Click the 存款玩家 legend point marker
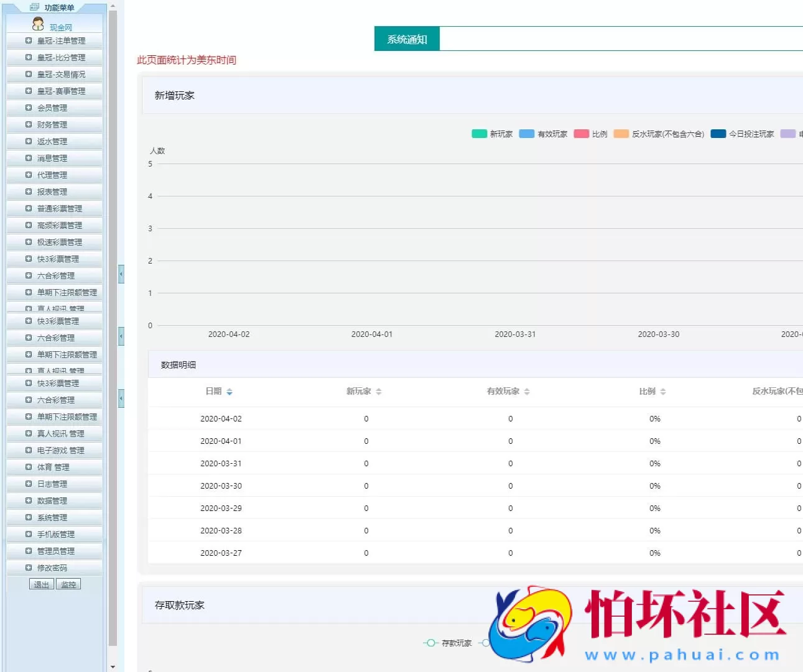The width and height of the screenshot is (803, 672). point(430,643)
